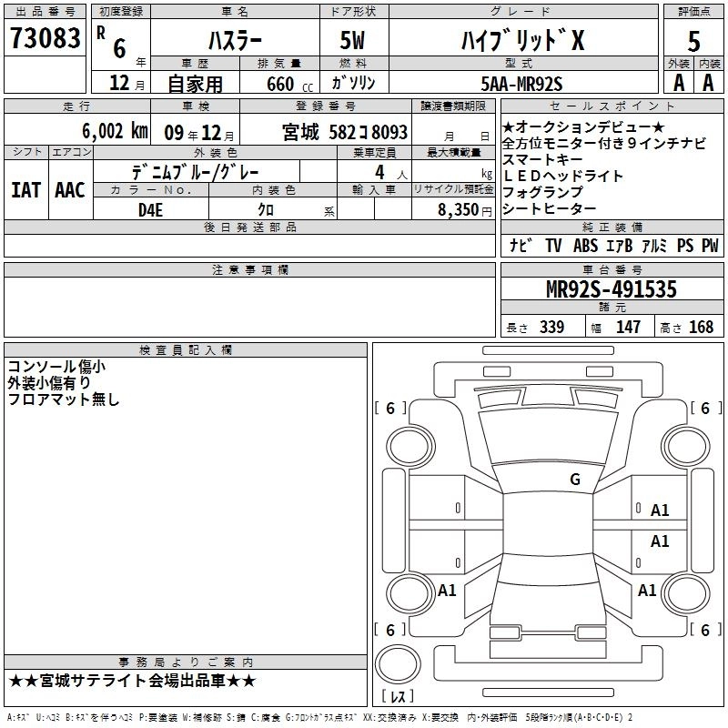Select registration number 宮城 582コ8093
The width and height of the screenshot is (728, 728).
pos(345,132)
